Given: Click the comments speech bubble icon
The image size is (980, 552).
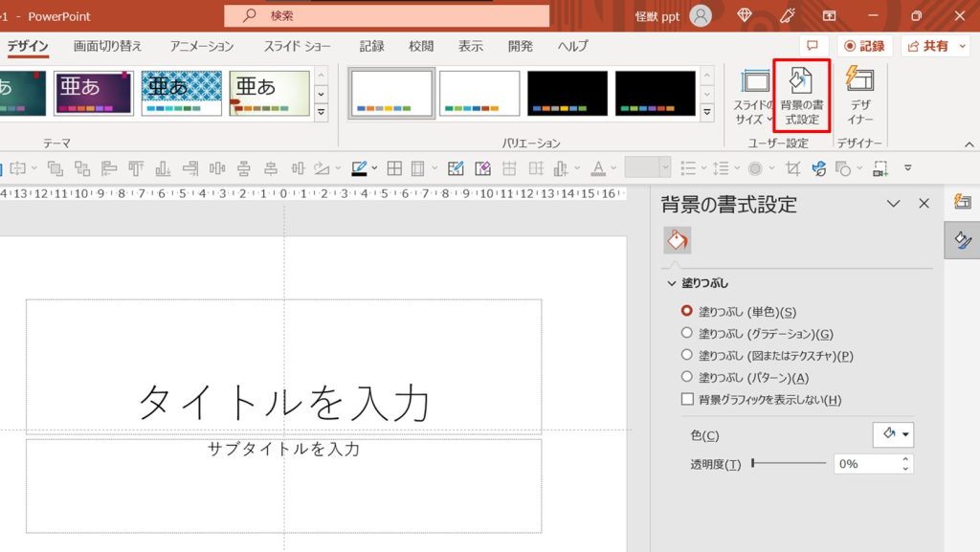Looking at the screenshot, I should coord(813,46).
